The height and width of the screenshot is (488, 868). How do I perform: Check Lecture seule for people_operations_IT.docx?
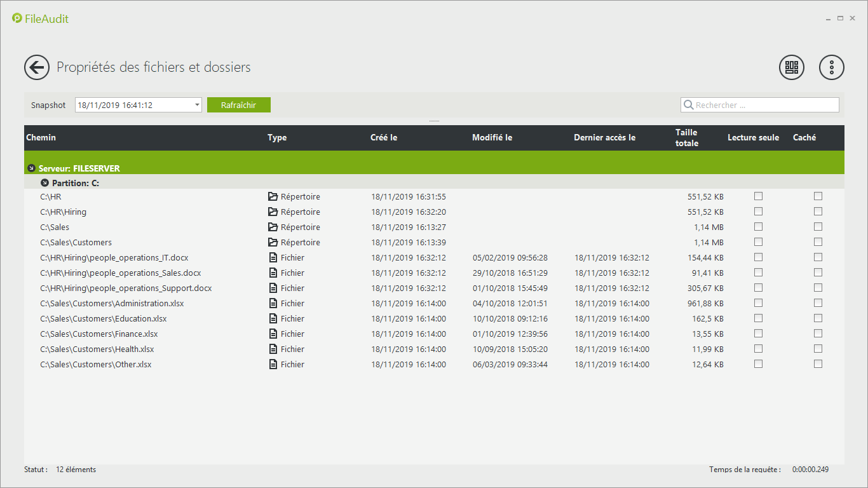click(x=758, y=257)
